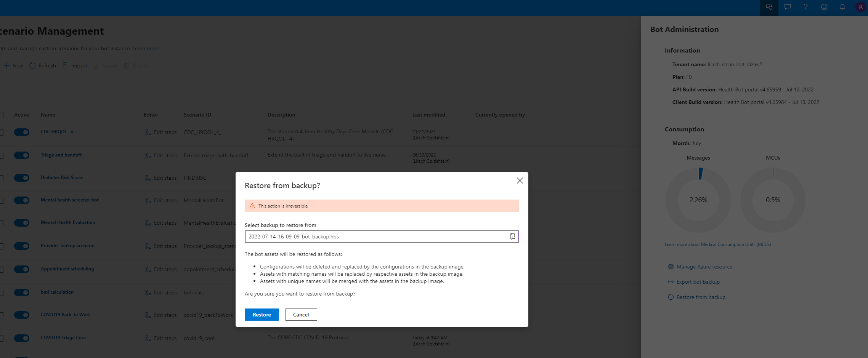Click the Name column header
This screenshot has width=868, height=358.
point(48,115)
